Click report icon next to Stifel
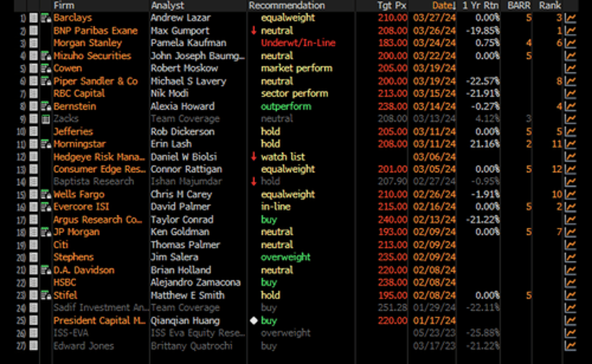The height and width of the screenshot is (364, 592). pos(45,296)
